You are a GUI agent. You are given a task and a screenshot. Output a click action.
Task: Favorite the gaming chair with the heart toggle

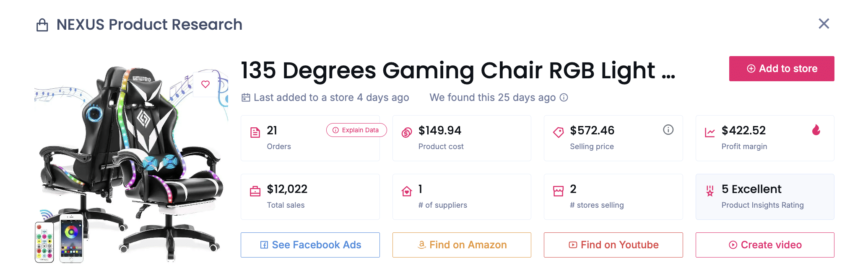coord(205,84)
